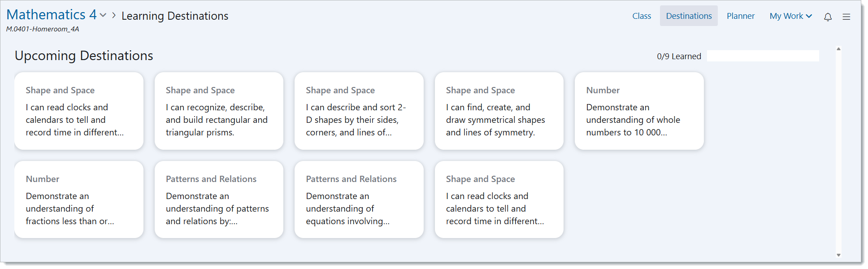Open the whole numbers to 10 000 card

coord(639,111)
